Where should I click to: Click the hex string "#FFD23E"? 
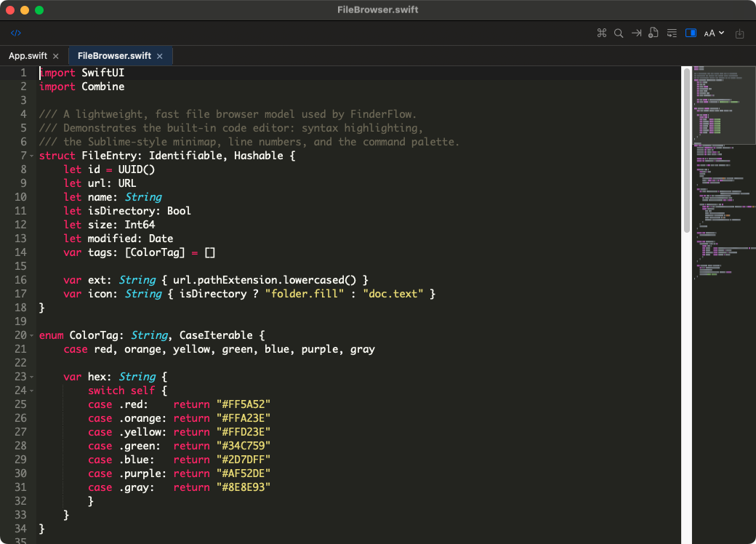[x=244, y=433]
